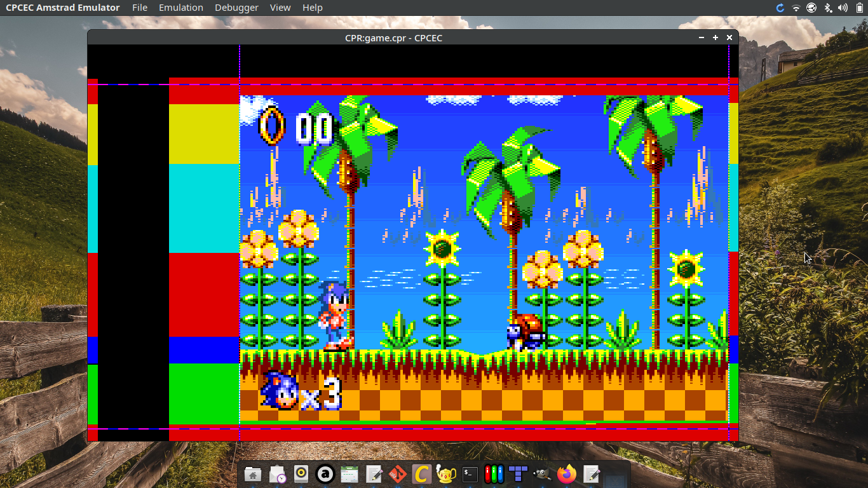
Task: Open the battery status tray indicator
Action: [x=859, y=8]
